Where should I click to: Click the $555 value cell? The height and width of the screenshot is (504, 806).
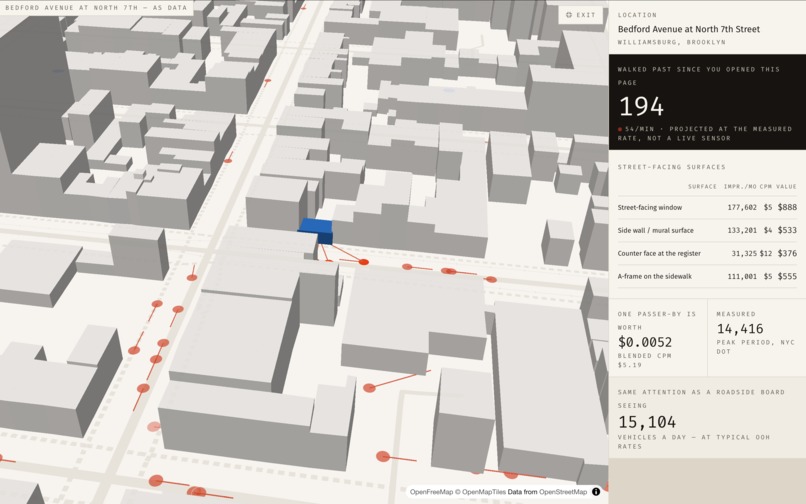click(x=787, y=276)
